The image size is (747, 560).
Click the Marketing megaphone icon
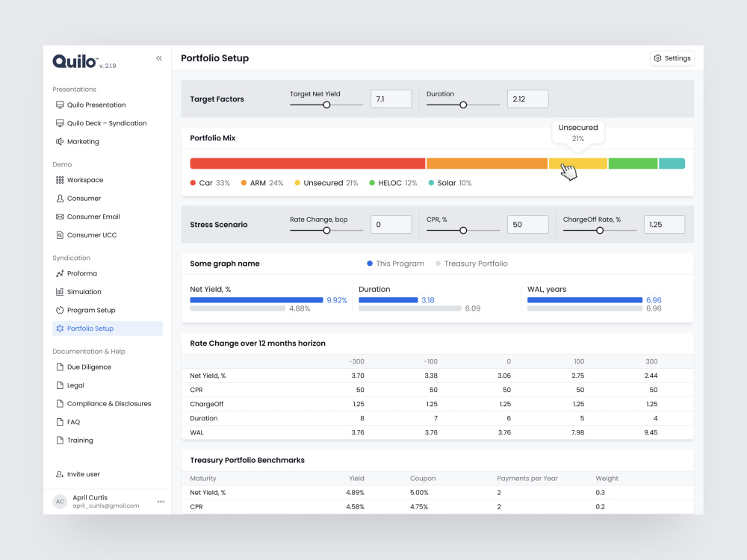[x=60, y=141]
